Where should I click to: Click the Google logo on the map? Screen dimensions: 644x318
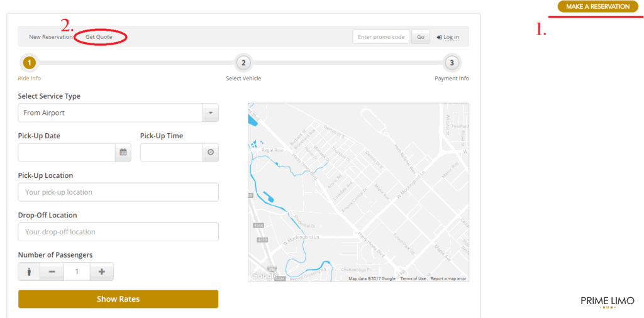(262, 276)
